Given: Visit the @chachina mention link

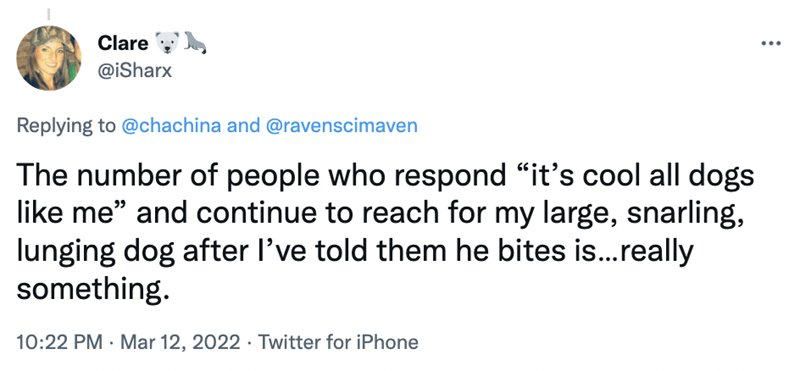Looking at the screenshot, I should [x=171, y=125].
